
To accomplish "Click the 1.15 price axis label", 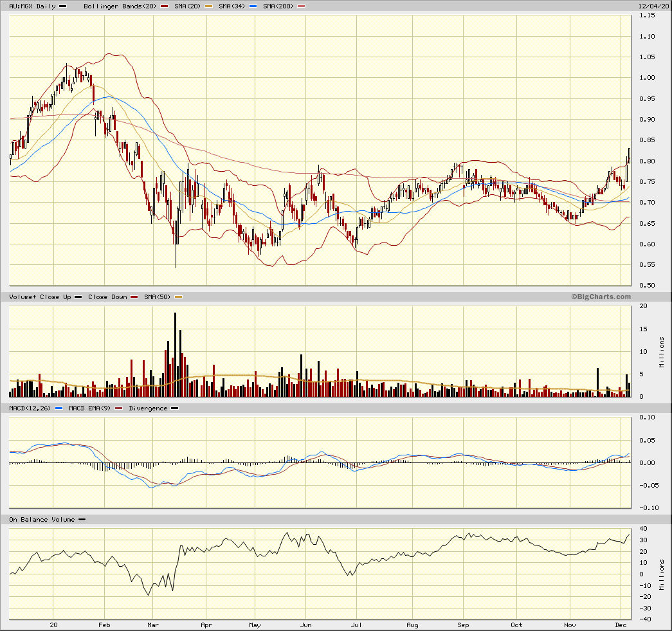I will click(x=647, y=15).
